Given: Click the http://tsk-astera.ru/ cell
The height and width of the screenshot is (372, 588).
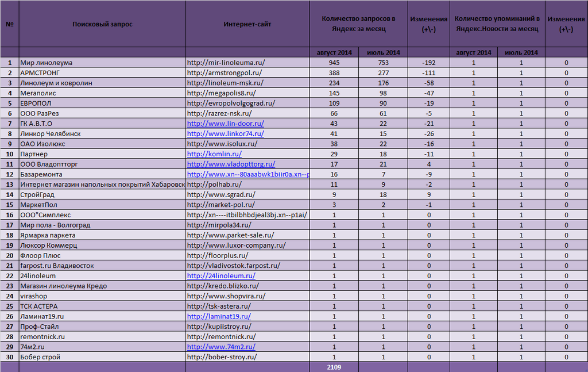Looking at the screenshot, I should point(247,306).
